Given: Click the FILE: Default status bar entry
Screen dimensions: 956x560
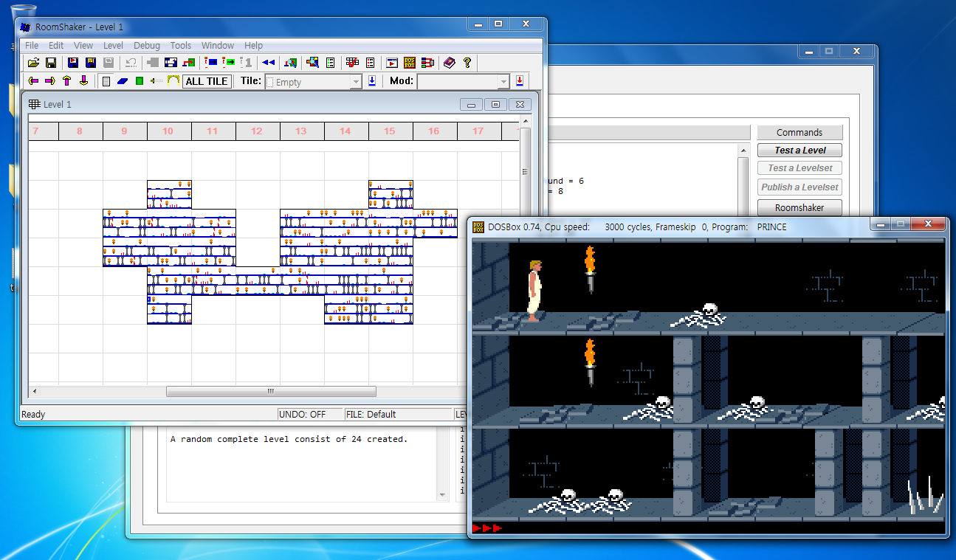Looking at the screenshot, I should (399, 415).
